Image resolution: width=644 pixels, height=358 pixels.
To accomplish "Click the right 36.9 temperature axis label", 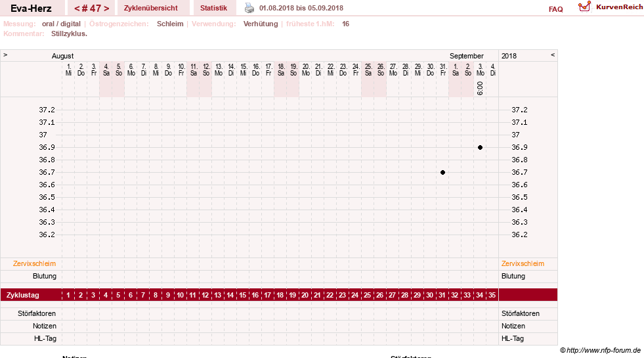I will point(519,147).
